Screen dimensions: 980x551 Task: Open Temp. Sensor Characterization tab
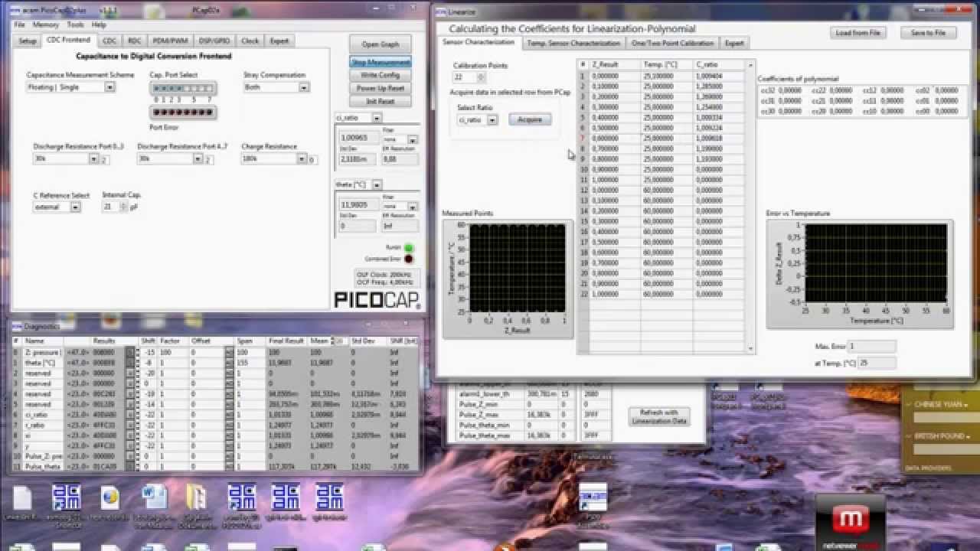pyautogui.click(x=573, y=43)
